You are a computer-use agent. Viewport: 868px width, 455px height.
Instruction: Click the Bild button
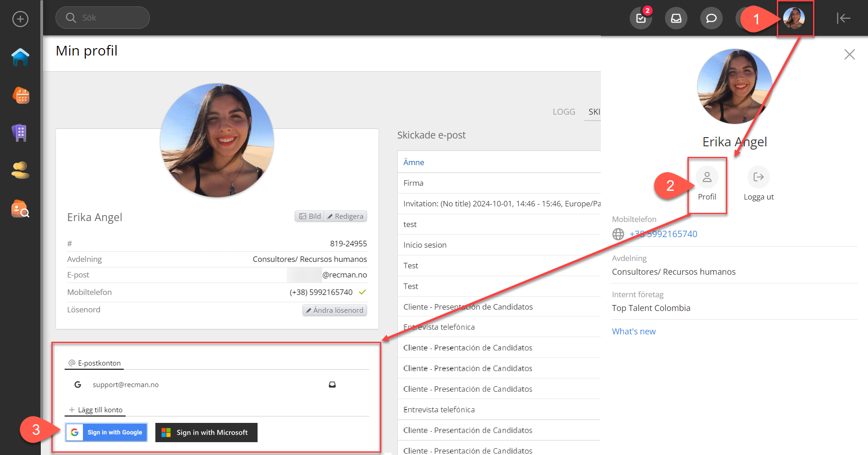(x=310, y=216)
